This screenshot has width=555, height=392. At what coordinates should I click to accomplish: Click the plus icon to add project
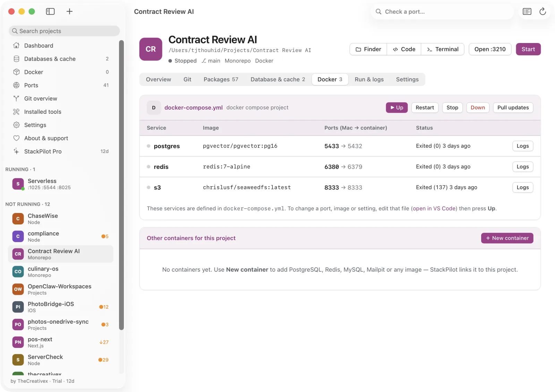point(69,11)
